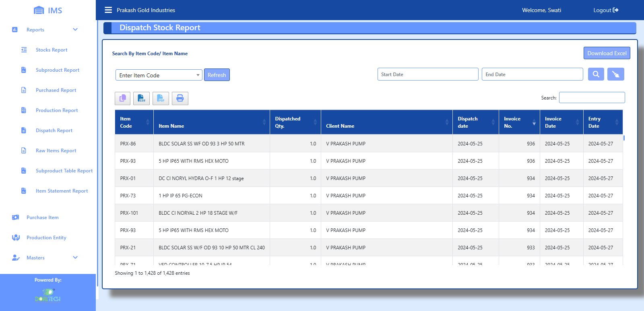
Task: Sort by Invoice Date column
Action: click(x=561, y=122)
